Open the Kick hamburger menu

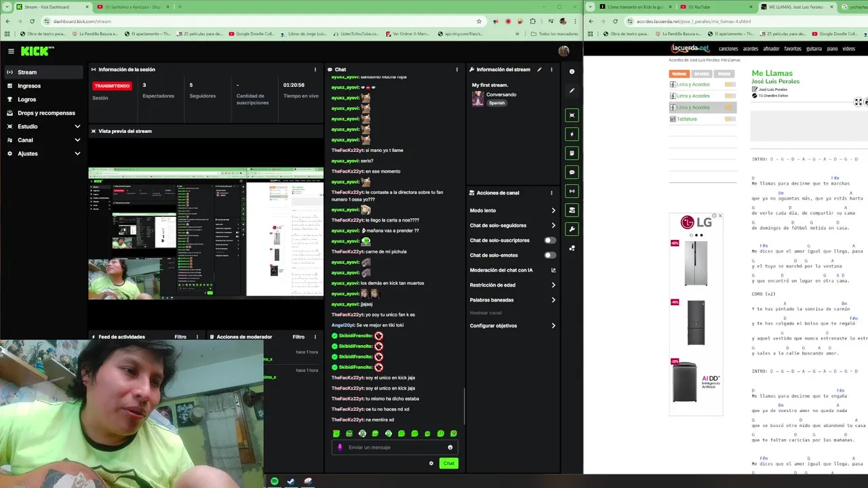11,51
